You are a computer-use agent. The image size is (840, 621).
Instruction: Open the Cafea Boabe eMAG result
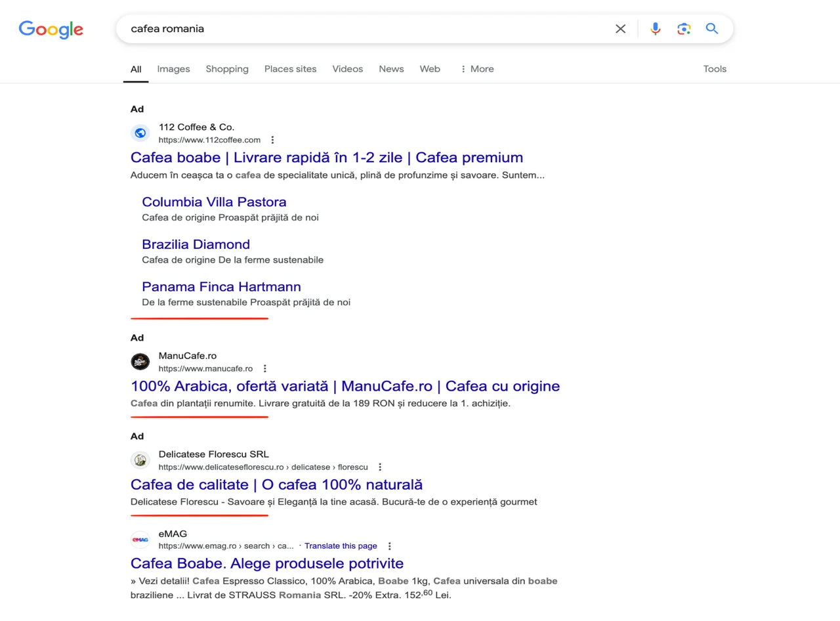point(267,563)
